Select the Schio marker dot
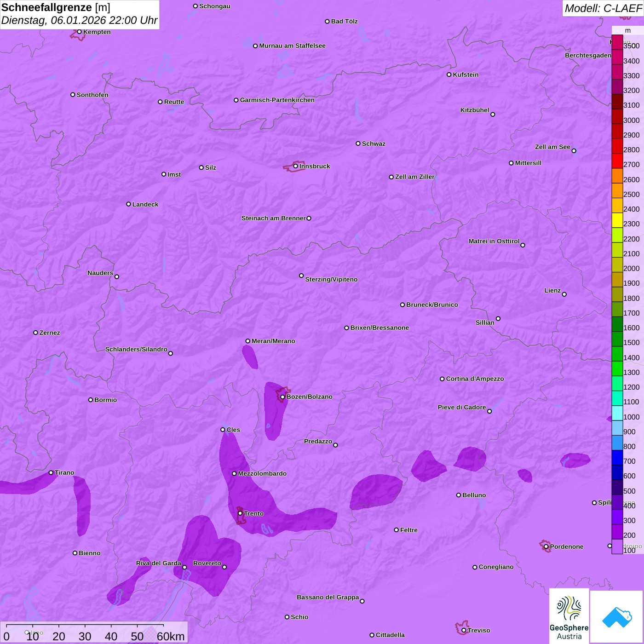This screenshot has width=644, height=644. (287, 617)
